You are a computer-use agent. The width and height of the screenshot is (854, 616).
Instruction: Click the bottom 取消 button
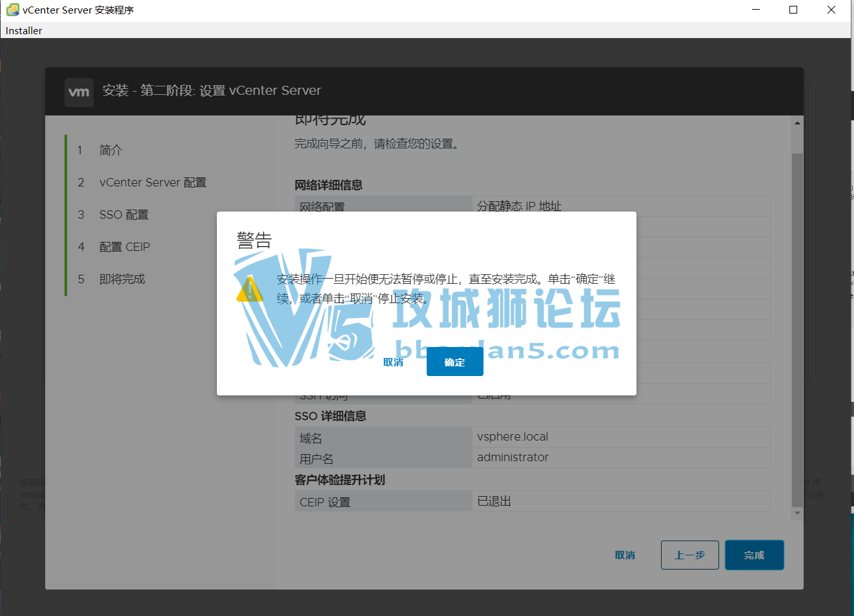(x=625, y=555)
